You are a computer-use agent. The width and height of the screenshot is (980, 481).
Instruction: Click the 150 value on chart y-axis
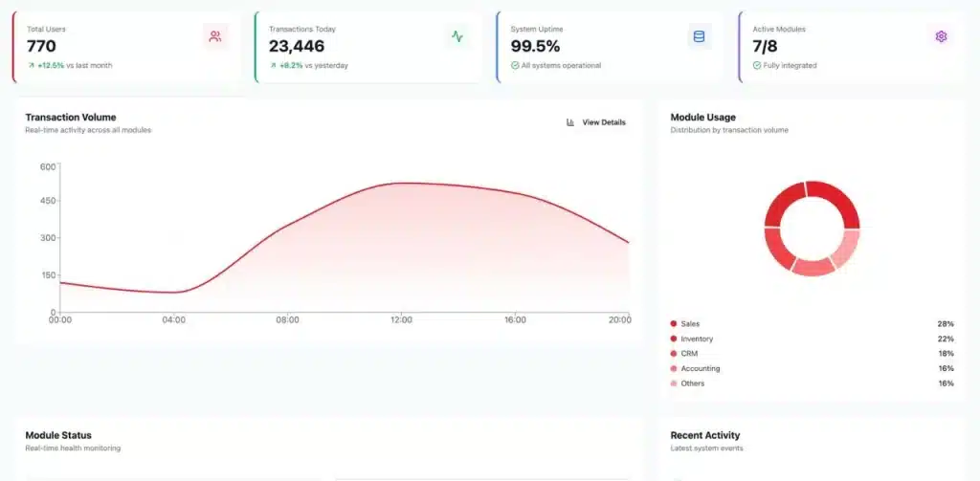tap(48, 274)
